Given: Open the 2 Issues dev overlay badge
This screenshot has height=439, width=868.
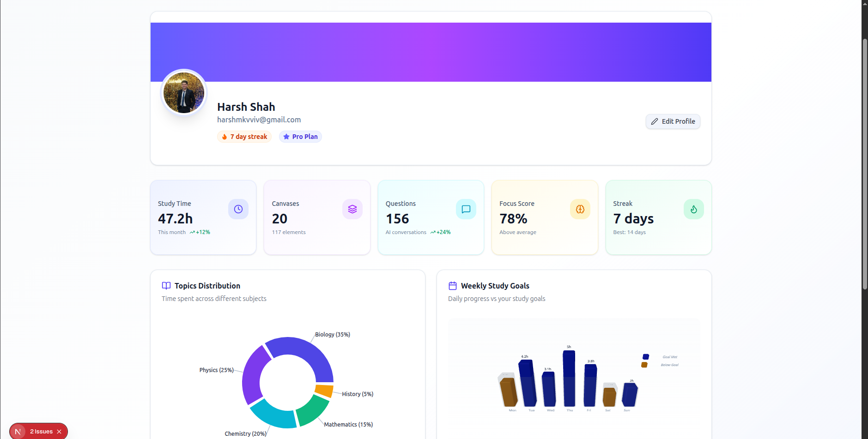Looking at the screenshot, I should tap(42, 432).
